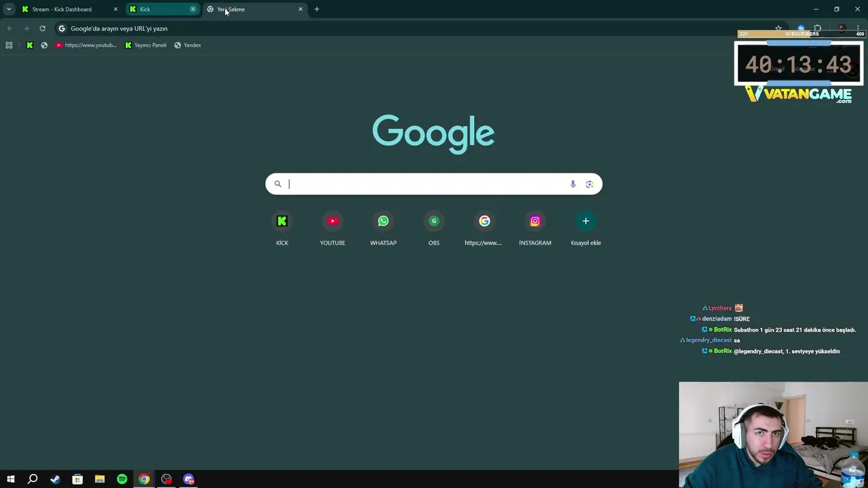
Task: Bookmark this page with star icon
Action: coord(778,28)
